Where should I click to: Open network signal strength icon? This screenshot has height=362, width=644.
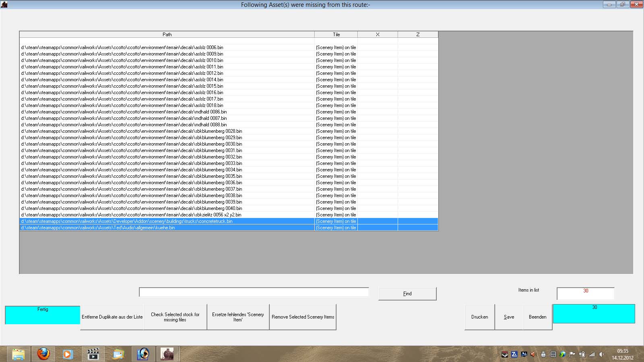[x=592, y=354]
